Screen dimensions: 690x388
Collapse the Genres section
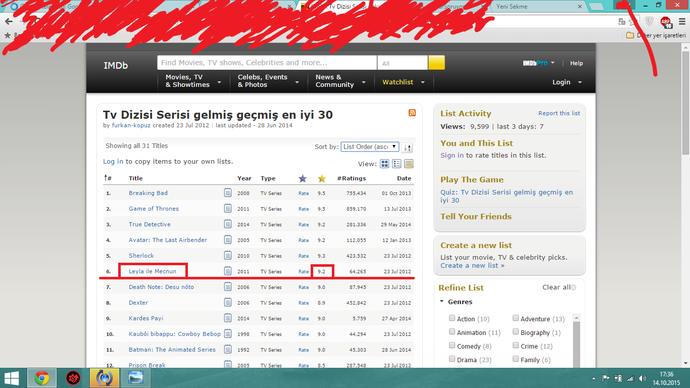[442, 301]
